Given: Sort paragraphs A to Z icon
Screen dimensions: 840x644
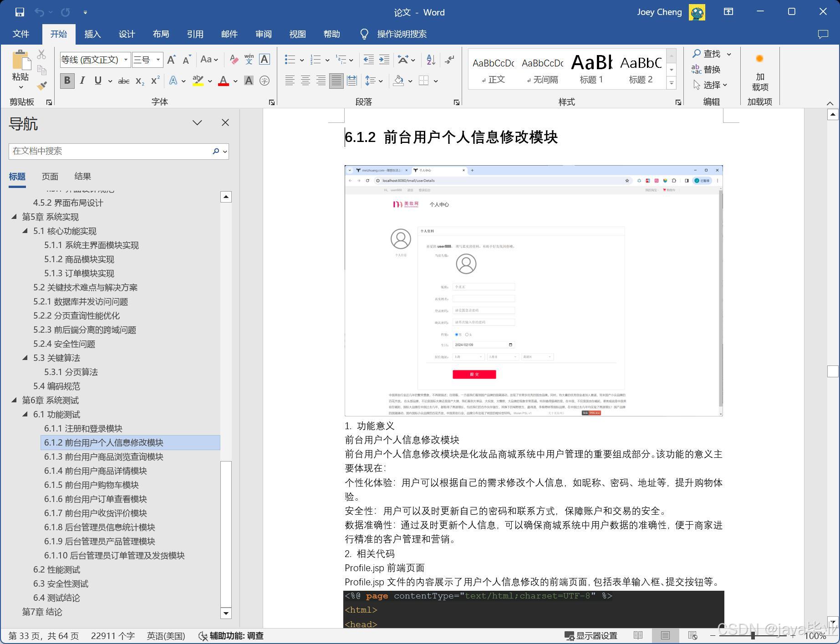Looking at the screenshot, I should 431,60.
